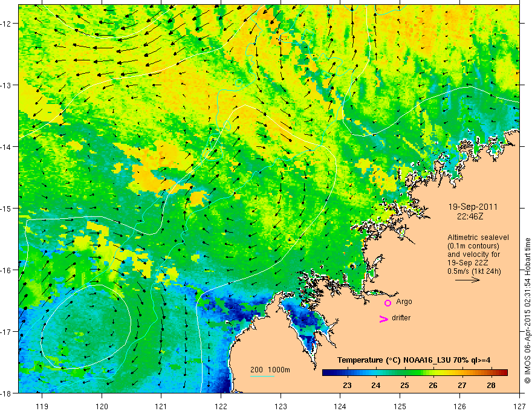
Task: Click the 'drifter' legend text
Action: click(x=401, y=318)
